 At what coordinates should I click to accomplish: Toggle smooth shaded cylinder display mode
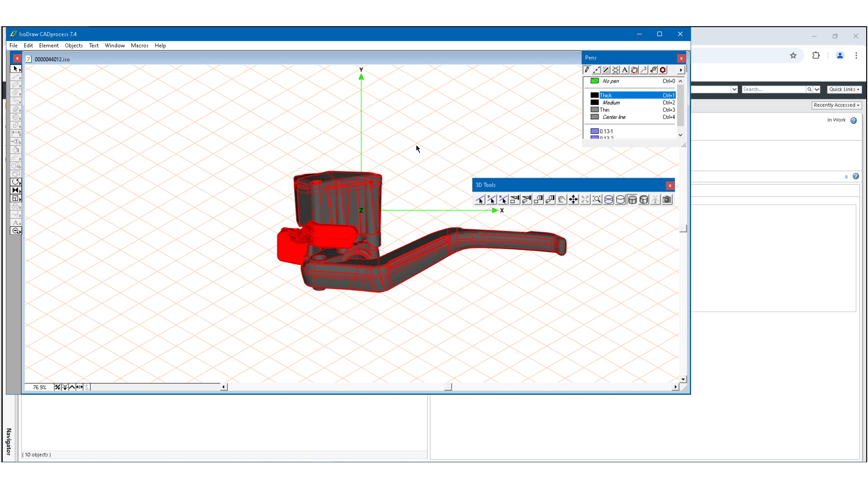[x=644, y=200]
